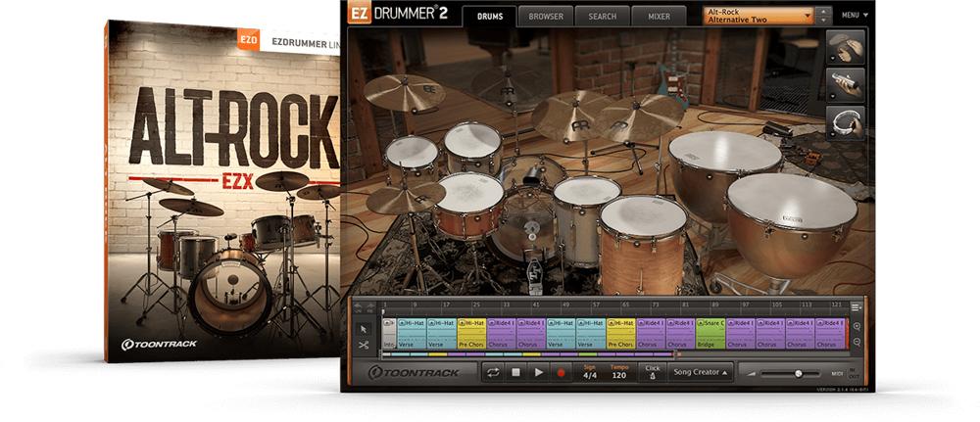Adjust the master volume slider
980x422 pixels.
791,373
